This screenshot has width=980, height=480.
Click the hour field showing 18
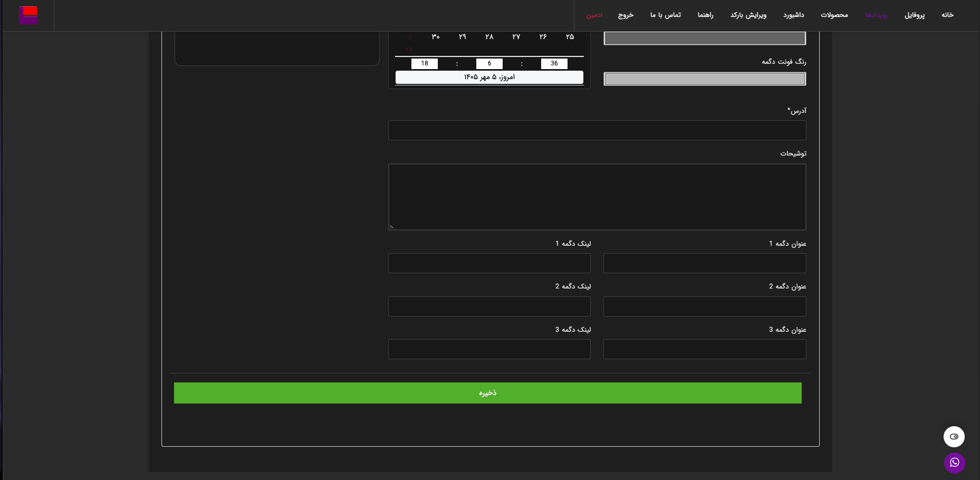coord(425,63)
